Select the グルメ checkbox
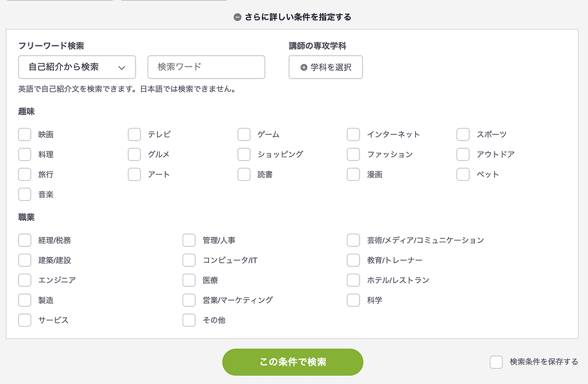This screenshot has width=588, height=384. tap(134, 154)
